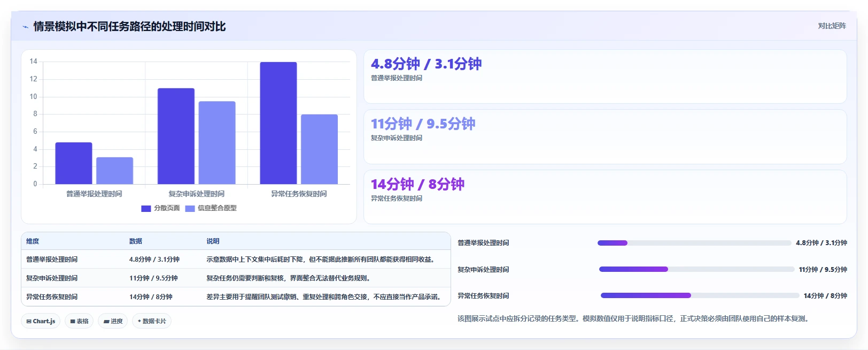
Task: Click the dark 分散页面 bar for 普通举报处理时间
Action: pos(74,163)
